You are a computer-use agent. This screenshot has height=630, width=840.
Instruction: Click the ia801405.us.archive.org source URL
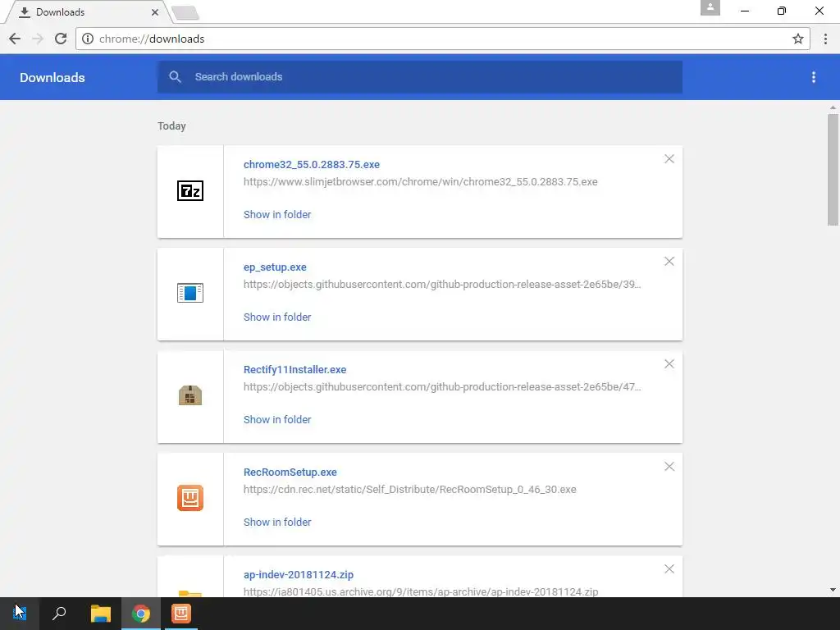point(421,591)
